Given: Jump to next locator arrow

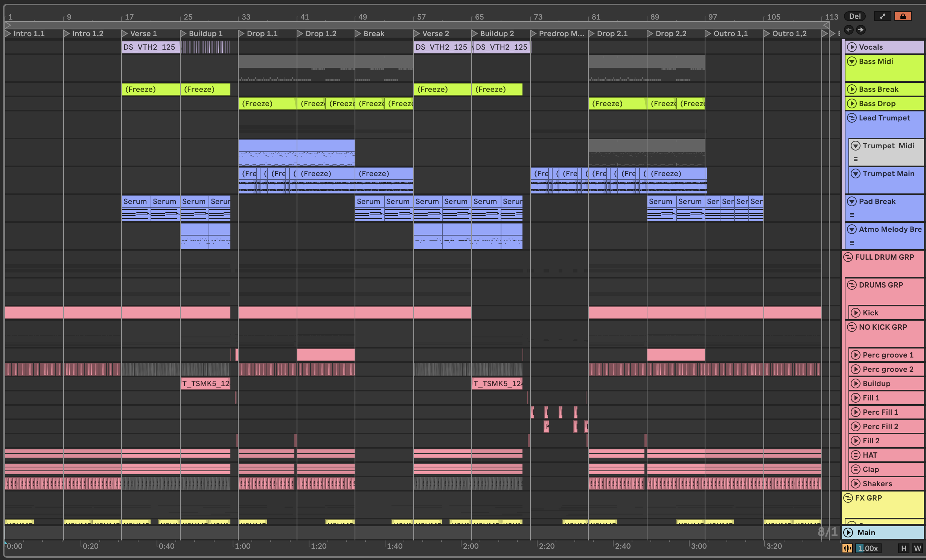Looking at the screenshot, I should click(861, 30).
